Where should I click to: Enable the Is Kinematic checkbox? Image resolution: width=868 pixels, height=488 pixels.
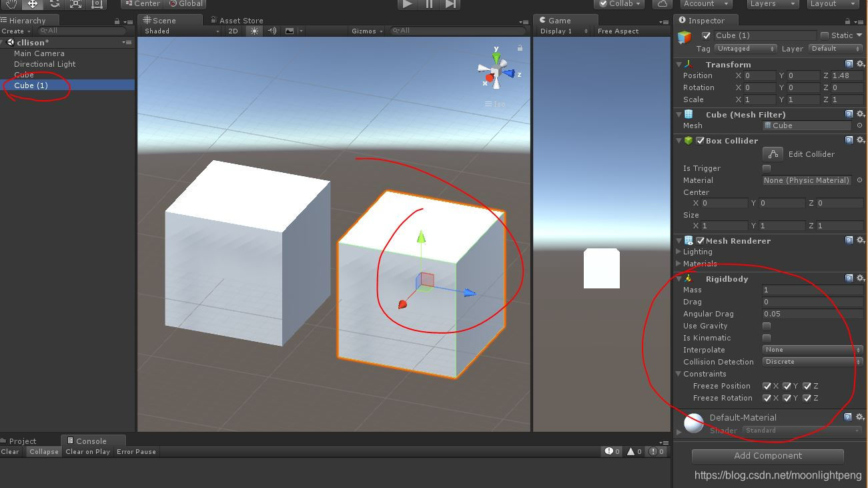point(767,338)
